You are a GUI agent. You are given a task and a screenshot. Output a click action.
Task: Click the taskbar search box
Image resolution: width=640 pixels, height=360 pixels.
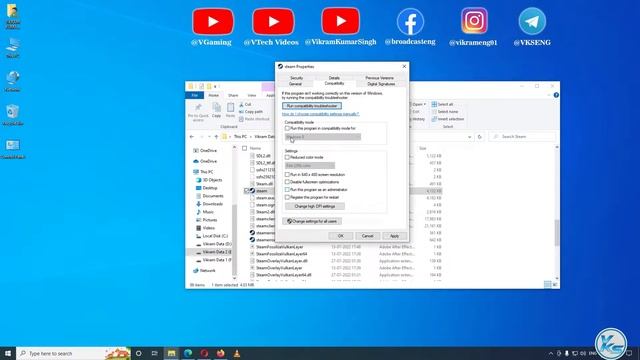pyautogui.click(x=73, y=353)
